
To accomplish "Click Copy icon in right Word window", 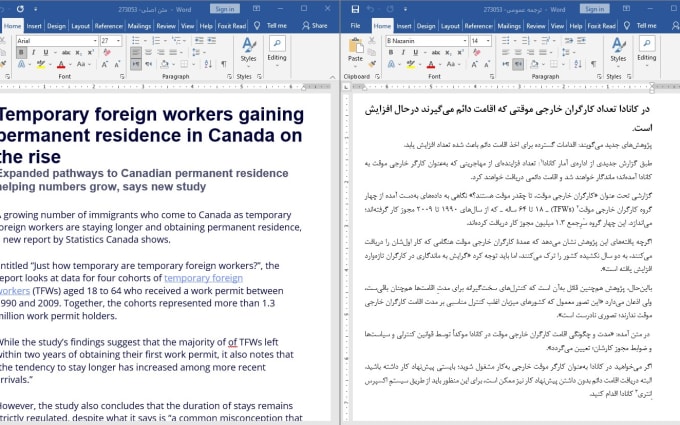I will [x=372, y=52].
